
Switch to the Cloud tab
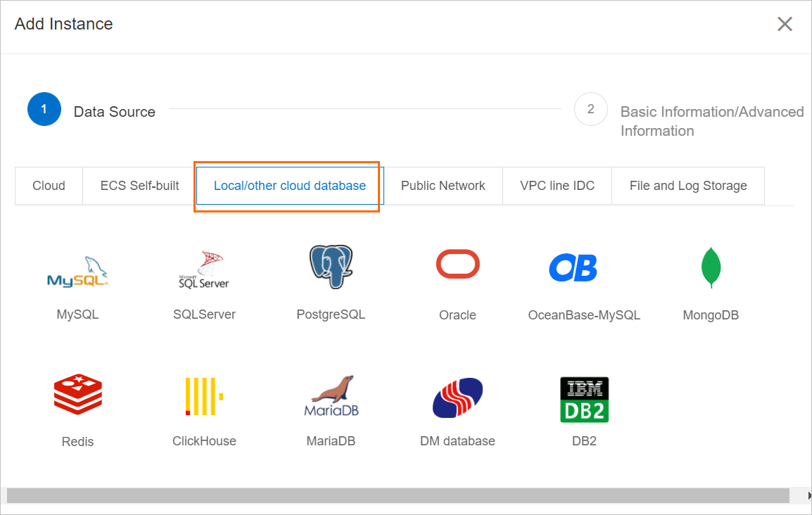tap(49, 186)
